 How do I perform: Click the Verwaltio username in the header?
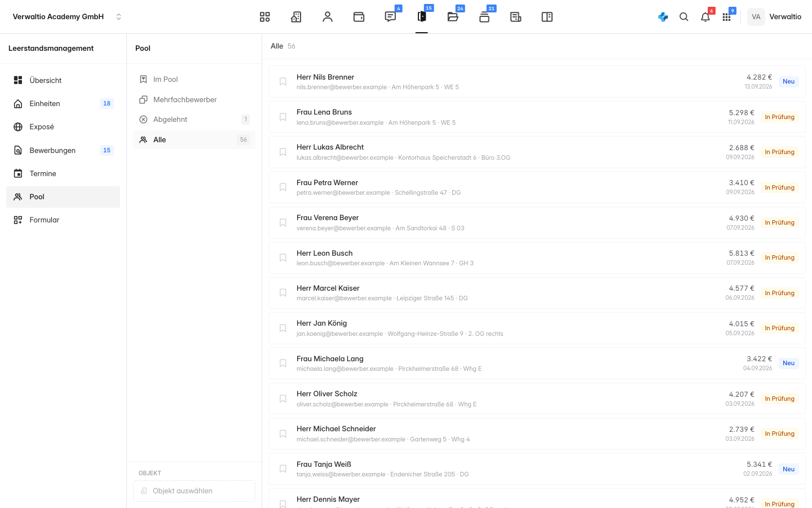(x=785, y=17)
